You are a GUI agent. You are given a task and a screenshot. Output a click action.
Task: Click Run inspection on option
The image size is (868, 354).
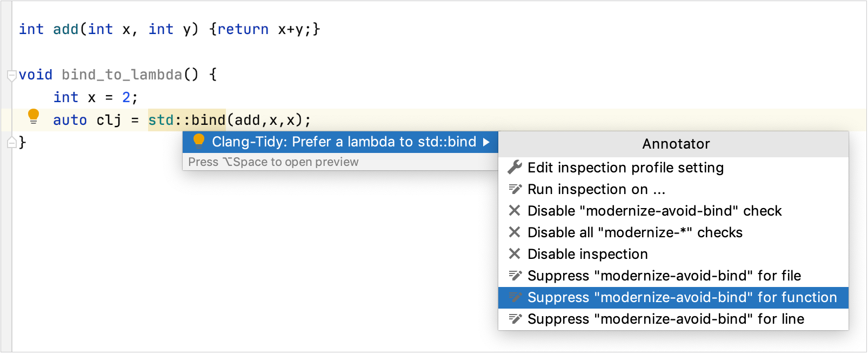596,189
